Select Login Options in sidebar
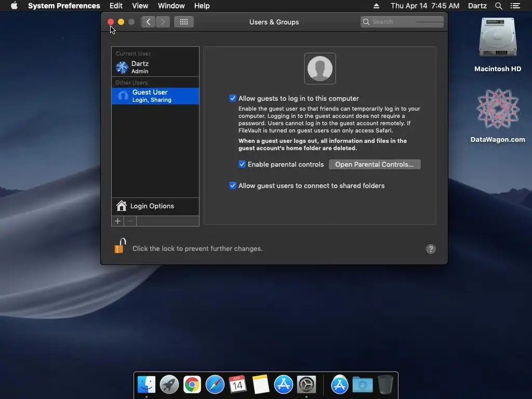Image resolution: width=532 pixels, height=399 pixels. pyautogui.click(x=155, y=206)
